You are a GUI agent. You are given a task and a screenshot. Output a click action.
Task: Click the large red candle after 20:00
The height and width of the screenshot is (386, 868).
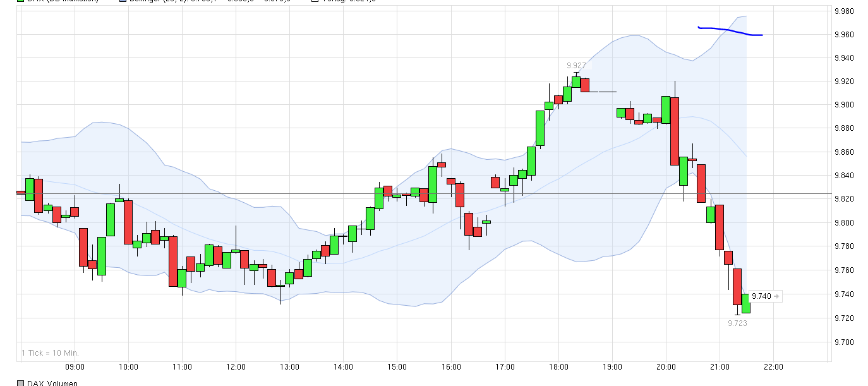(x=675, y=131)
